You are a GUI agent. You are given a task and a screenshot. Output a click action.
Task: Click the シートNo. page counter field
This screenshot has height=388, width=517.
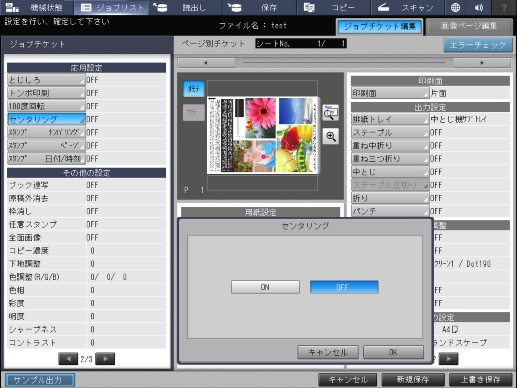point(301,44)
